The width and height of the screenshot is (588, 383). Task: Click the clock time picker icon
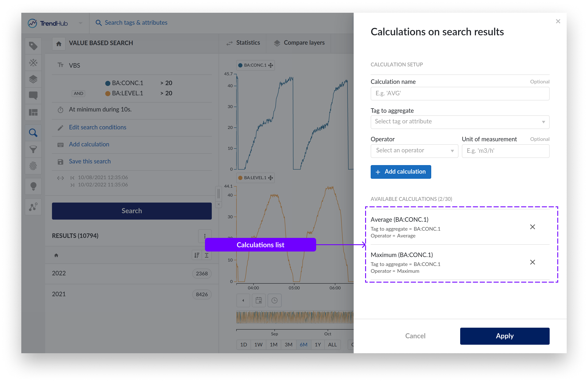coord(274,300)
